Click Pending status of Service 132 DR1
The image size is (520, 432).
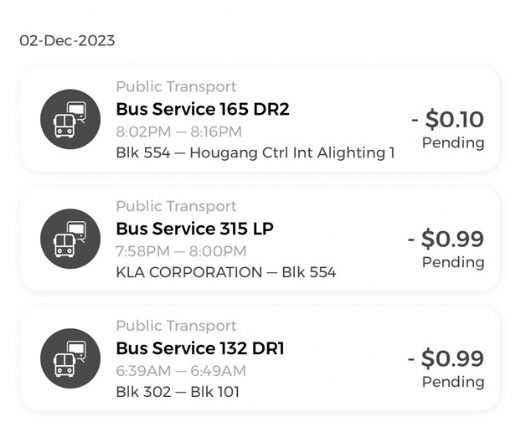[x=453, y=382]
